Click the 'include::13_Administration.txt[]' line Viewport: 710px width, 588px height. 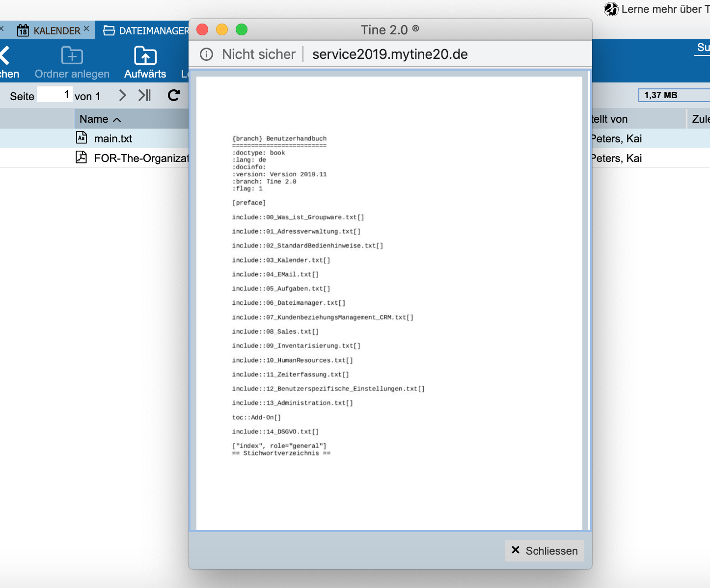(293, 403)
